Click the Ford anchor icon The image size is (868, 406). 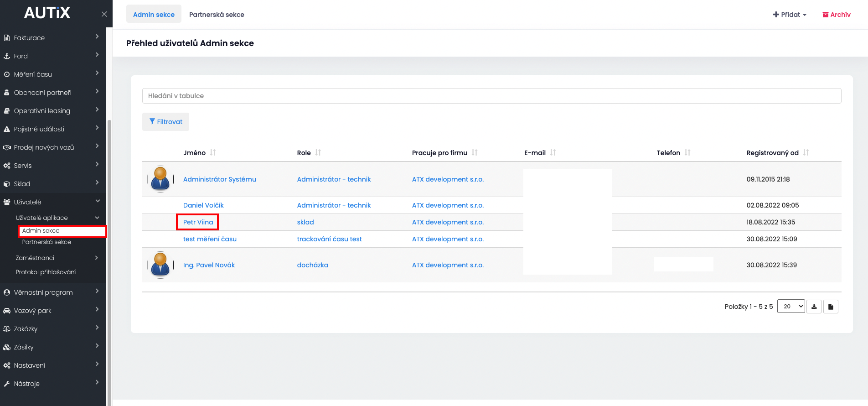pos(7,56)
